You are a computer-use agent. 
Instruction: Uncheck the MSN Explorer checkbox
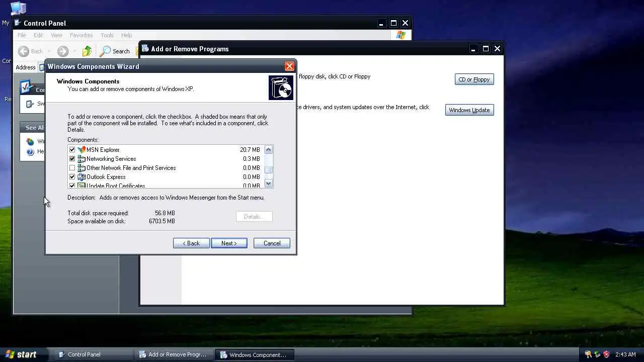(72, 150)
